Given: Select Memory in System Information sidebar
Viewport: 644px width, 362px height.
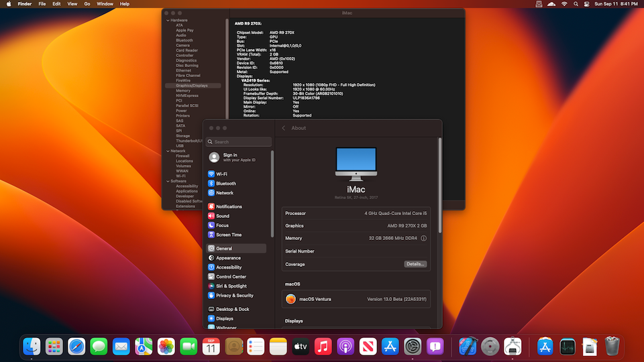Looking at the screenshot, I should 182,90.
